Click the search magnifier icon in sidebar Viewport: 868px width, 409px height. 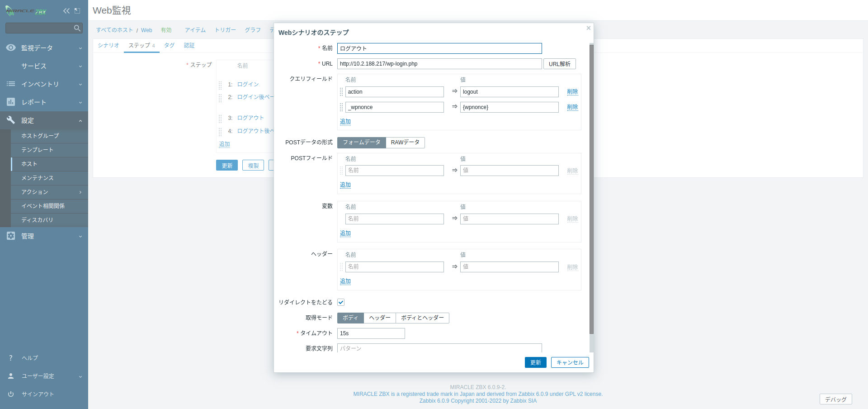coord(77,28)
